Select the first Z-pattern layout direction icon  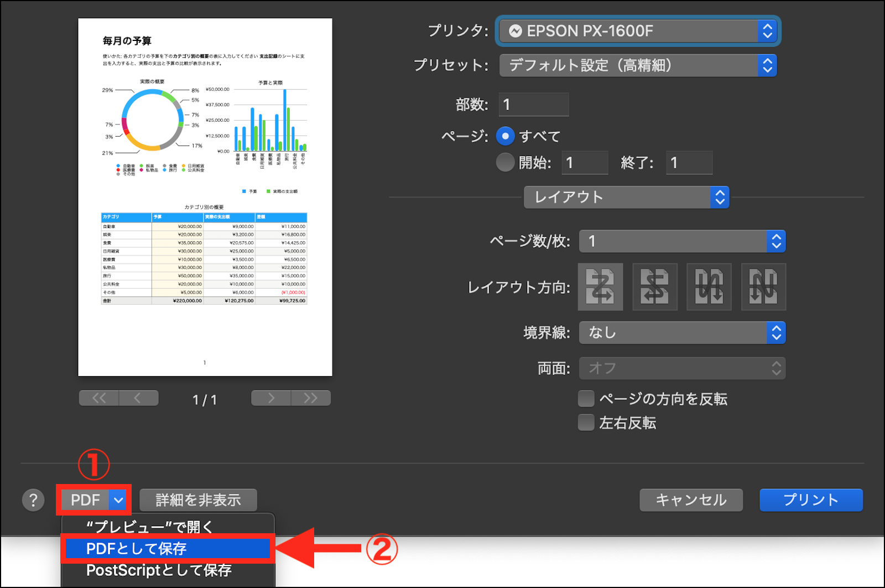pos(600,287)
